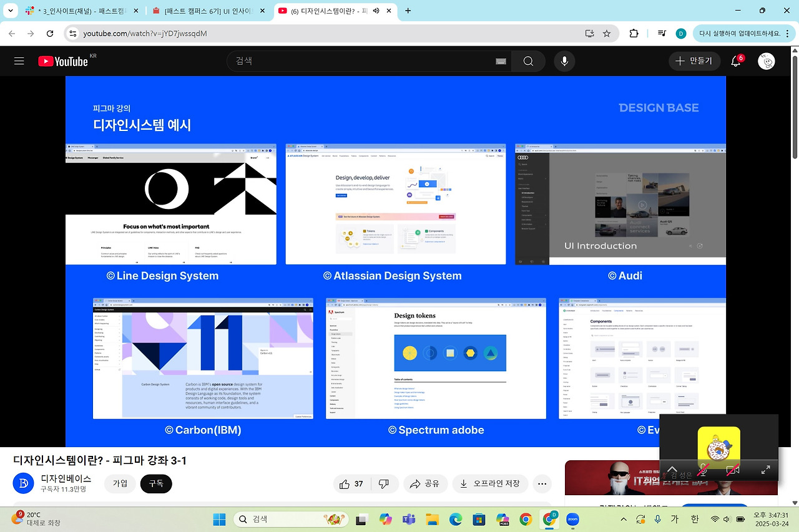Open the 디자인베이스 channel name link
Image resolution: width=799 pixels, height=532 pixels.
[x=66, y=478]
